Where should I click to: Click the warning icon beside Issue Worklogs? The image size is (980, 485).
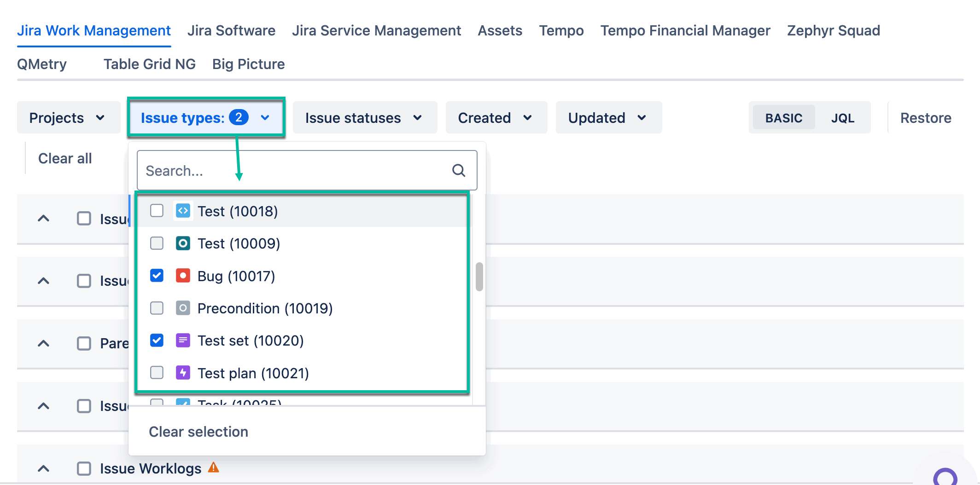[214, 468]
